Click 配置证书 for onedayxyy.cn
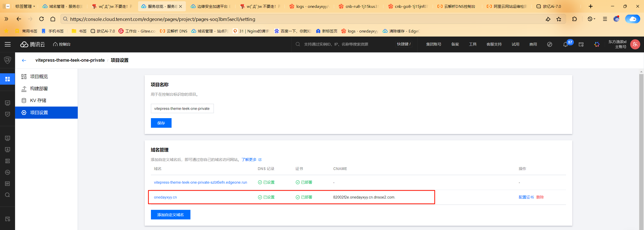Screen dimensions: 644x230 click(526, 197)
